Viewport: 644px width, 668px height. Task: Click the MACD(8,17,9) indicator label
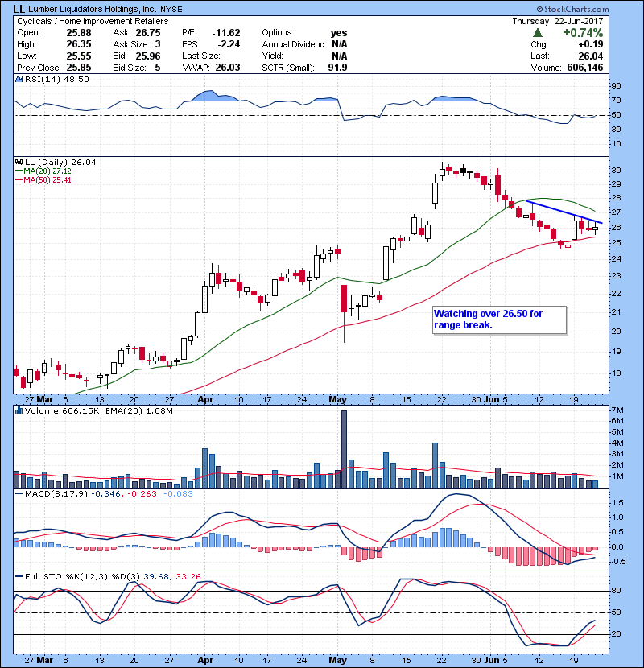point(56,493)
